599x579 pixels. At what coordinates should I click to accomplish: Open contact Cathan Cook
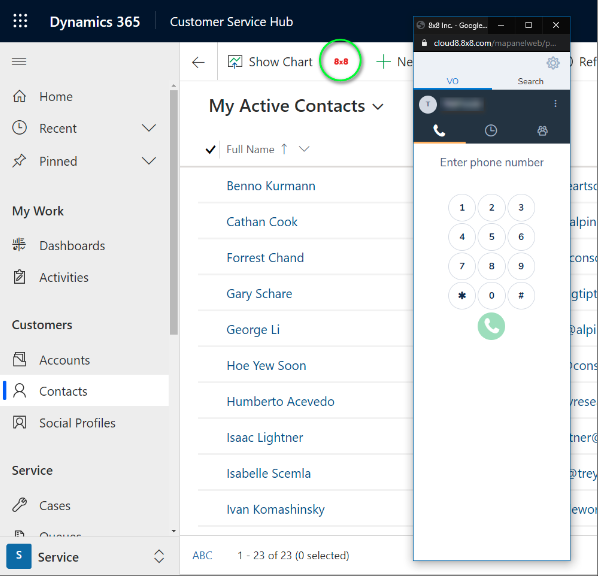point(262,222)
